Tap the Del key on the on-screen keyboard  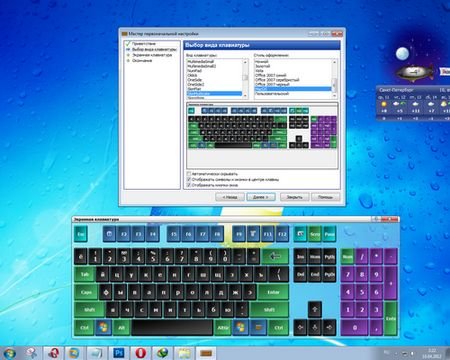pos(300,274)
